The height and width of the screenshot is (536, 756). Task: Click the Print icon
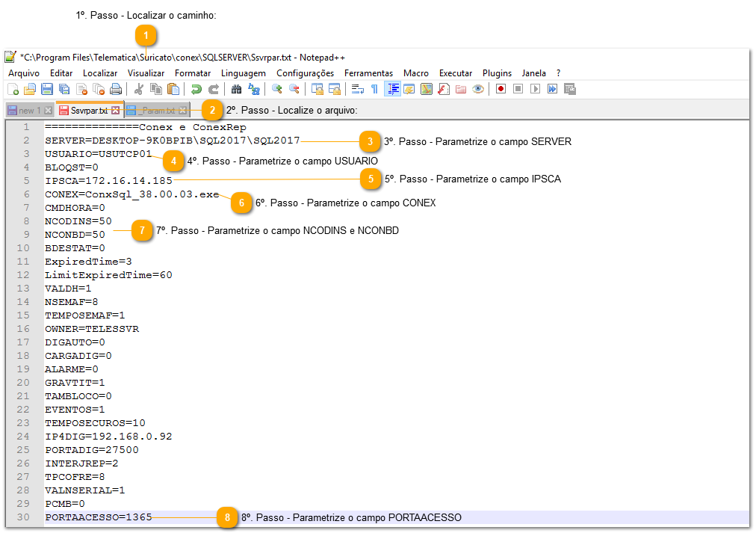(116, 89)
